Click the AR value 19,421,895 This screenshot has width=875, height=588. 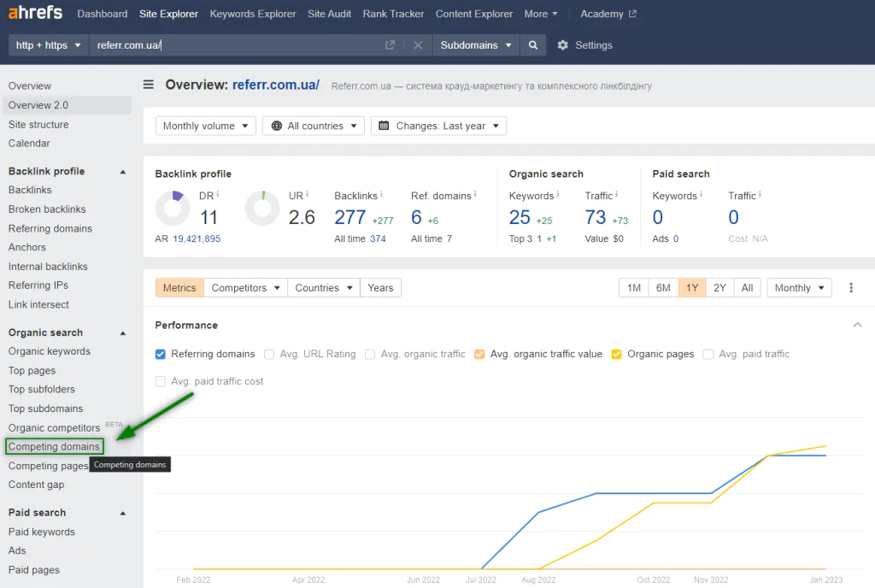(197, 238)
